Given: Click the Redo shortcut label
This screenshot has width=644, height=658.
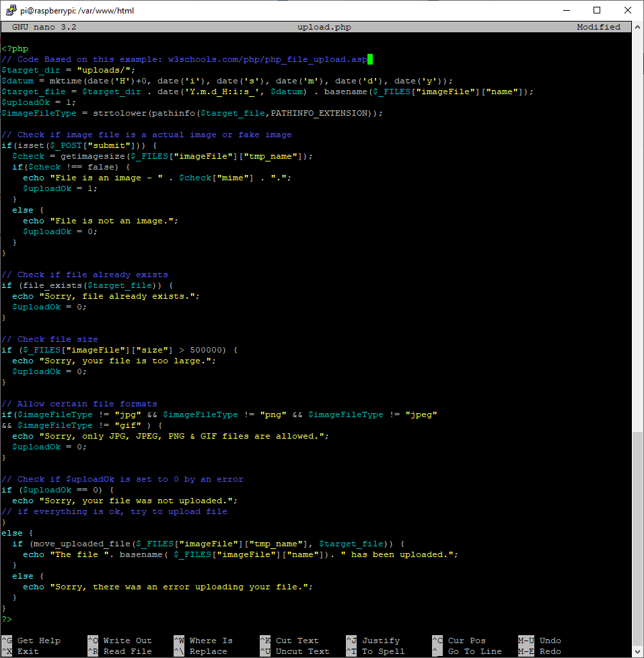Looking at the screenshot, I should 550,652.
